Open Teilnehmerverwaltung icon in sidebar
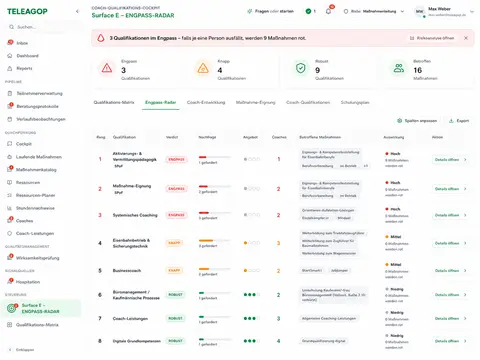 [10, 93]
